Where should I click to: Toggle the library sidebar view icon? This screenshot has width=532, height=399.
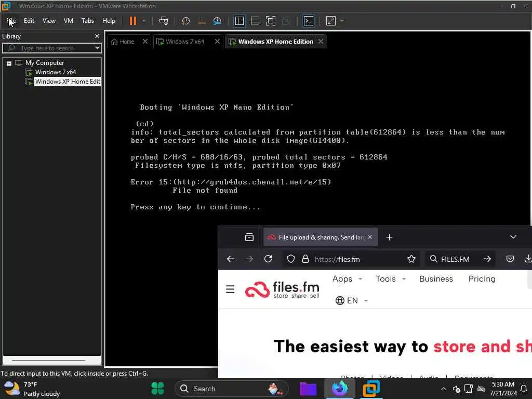pyautogui.click(x=239, y=21)
